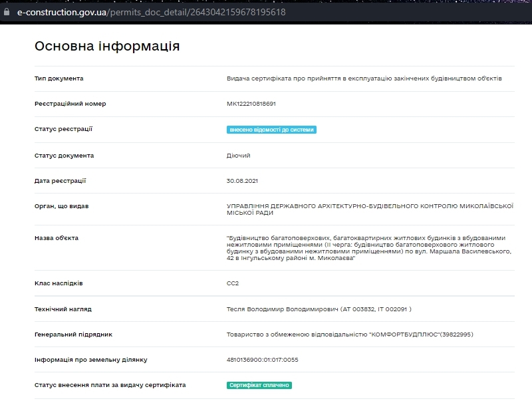This screenshot has width=532, height=407.
Task: Click the blue 'внесено відомості до системи' badge
Action: pos(271,130)
